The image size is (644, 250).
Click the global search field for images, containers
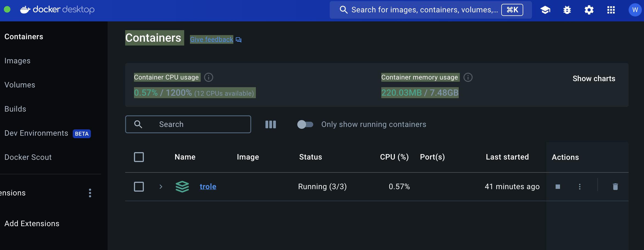tap(431, 10)
